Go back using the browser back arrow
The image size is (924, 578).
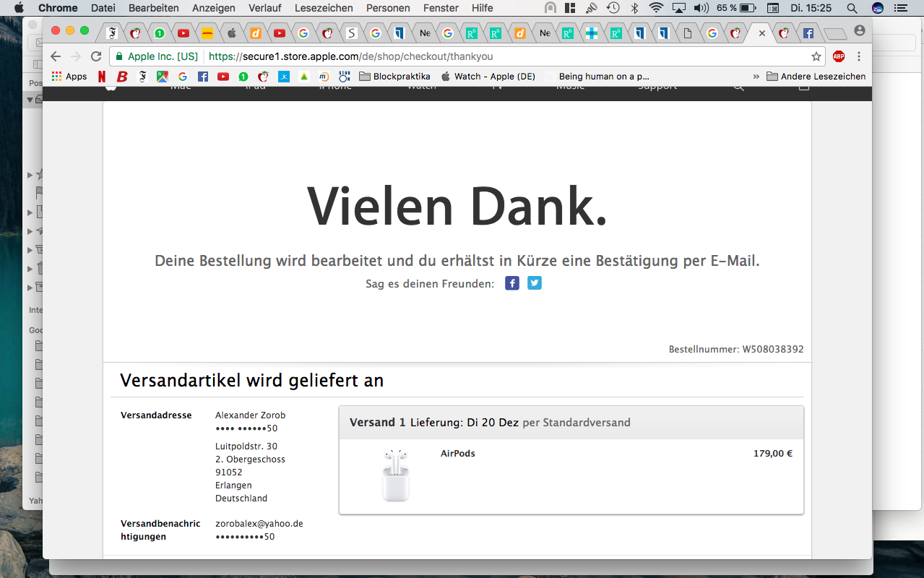(56, 56)
